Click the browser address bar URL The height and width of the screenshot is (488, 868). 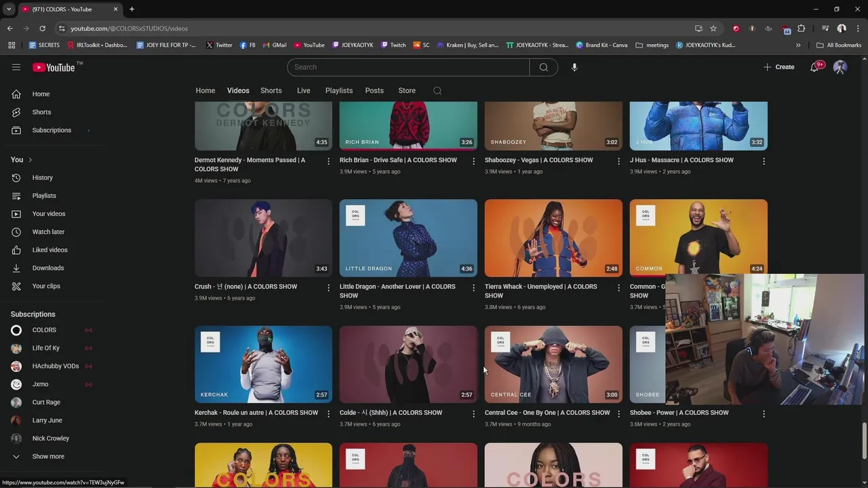(129, 28)
